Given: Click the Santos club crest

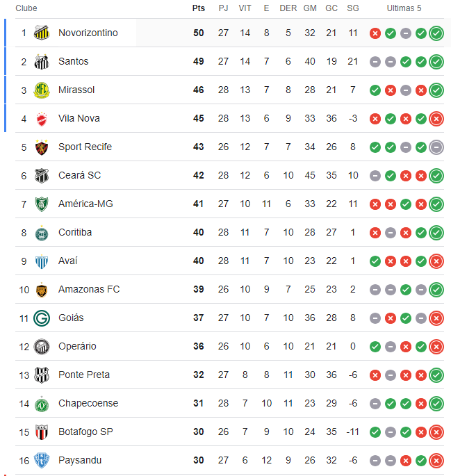Looking at the screenshot, I should (42, 61).
